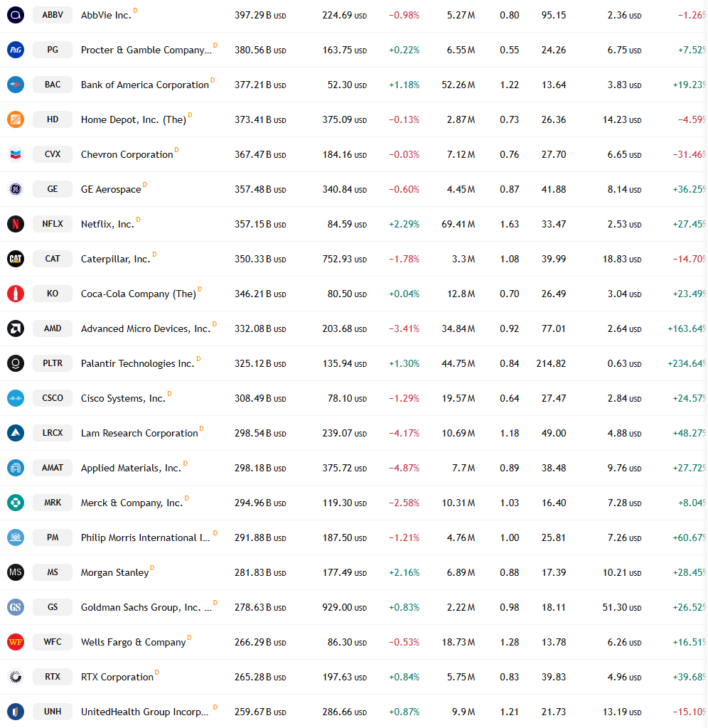Click the 51.30 USD EPS value
This screenshot has width=708, height=728.
[x=622, y=607]
